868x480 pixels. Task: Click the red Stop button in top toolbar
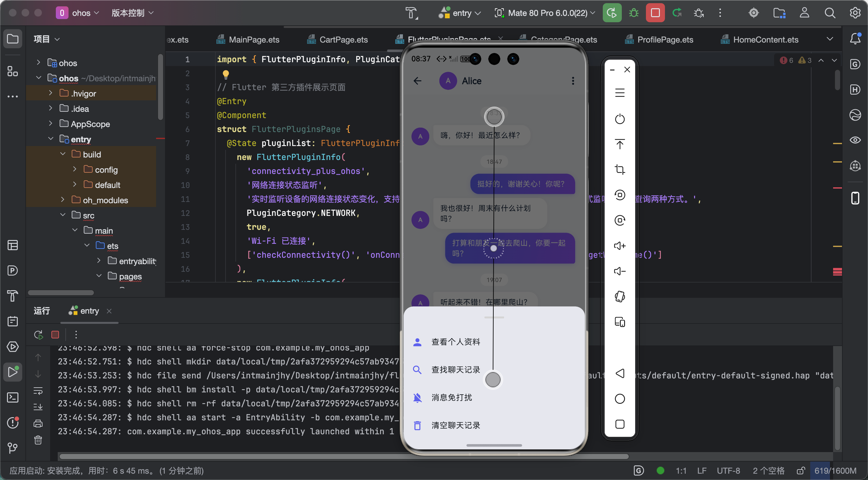655,13
